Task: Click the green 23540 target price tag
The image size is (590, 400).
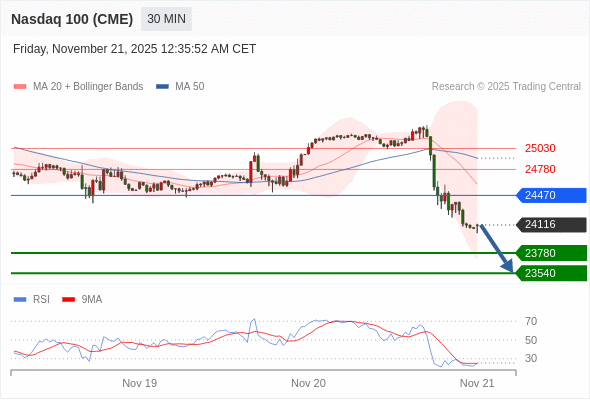Action: [551, 273]
